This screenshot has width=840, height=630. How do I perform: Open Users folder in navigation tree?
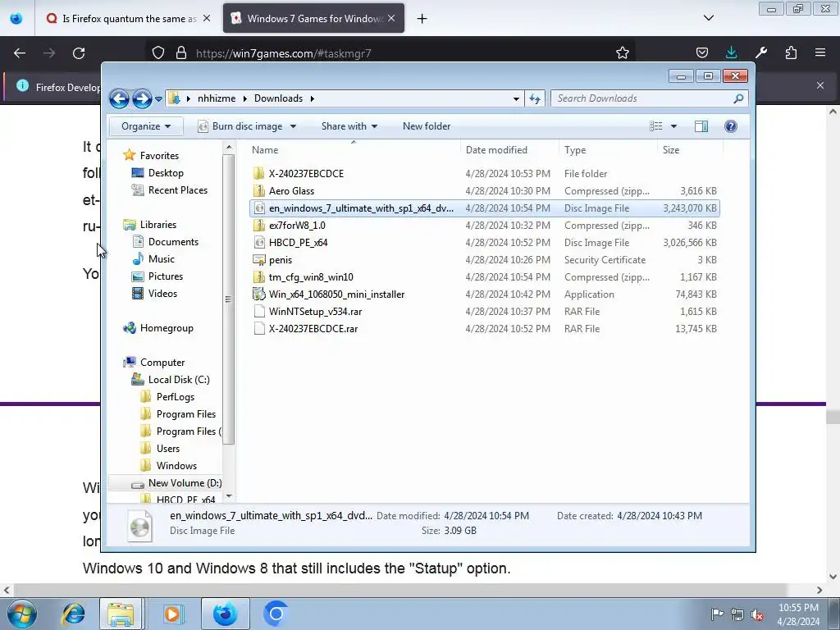pyautogui.click(x=167, y=449)
